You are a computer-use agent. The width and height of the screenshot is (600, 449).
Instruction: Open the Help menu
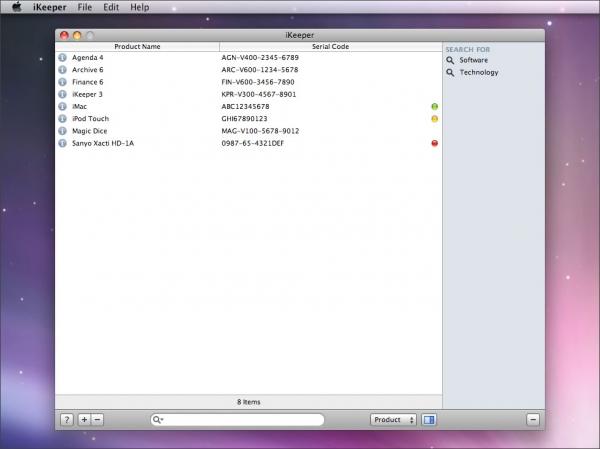[140, 7]
